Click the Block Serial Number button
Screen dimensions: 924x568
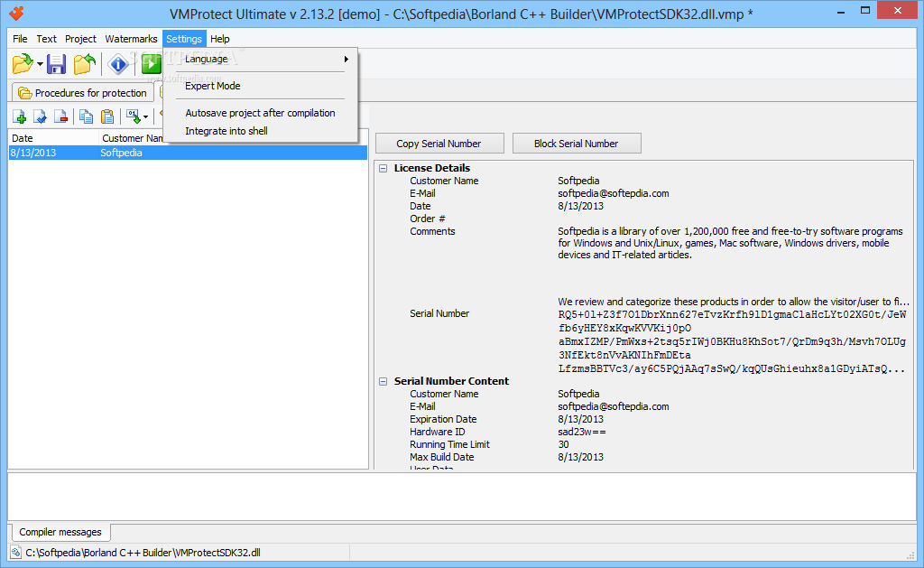(577, 144)
